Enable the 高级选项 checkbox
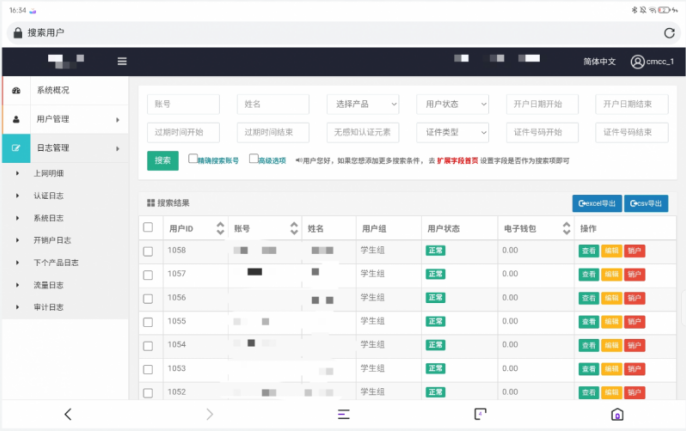 (x=253, y=158)
